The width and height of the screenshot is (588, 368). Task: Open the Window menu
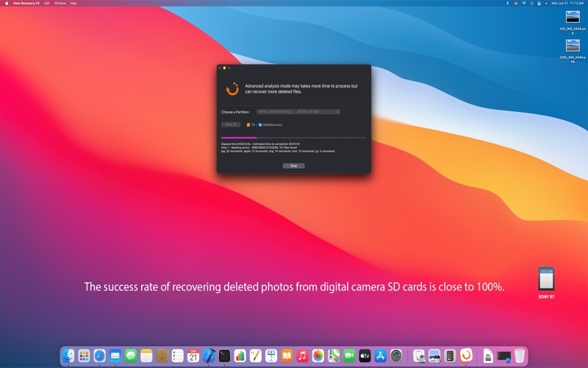(x=60, y=3)
